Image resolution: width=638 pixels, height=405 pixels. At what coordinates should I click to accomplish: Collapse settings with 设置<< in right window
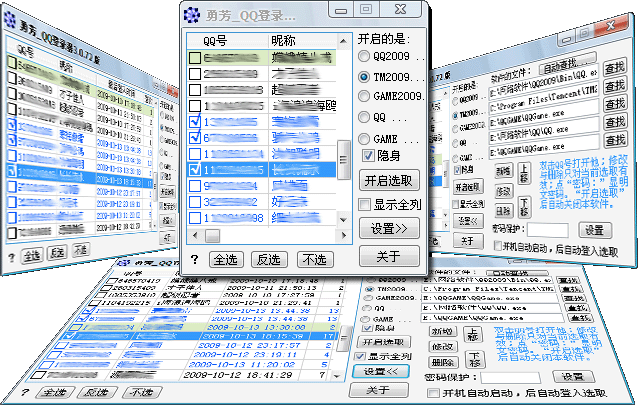coord(468,221)
